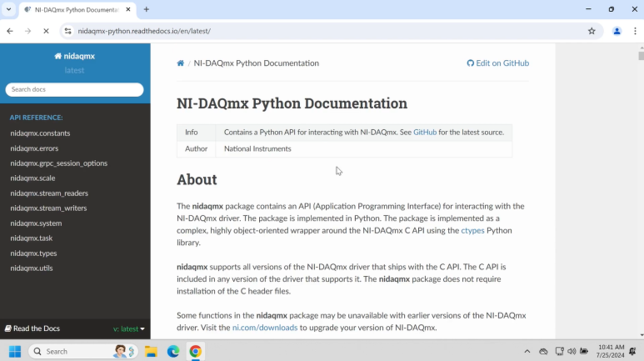This screenshot has height=361, width=644.
Task: Click the browser forward arrow
Action: coord(28,31)
